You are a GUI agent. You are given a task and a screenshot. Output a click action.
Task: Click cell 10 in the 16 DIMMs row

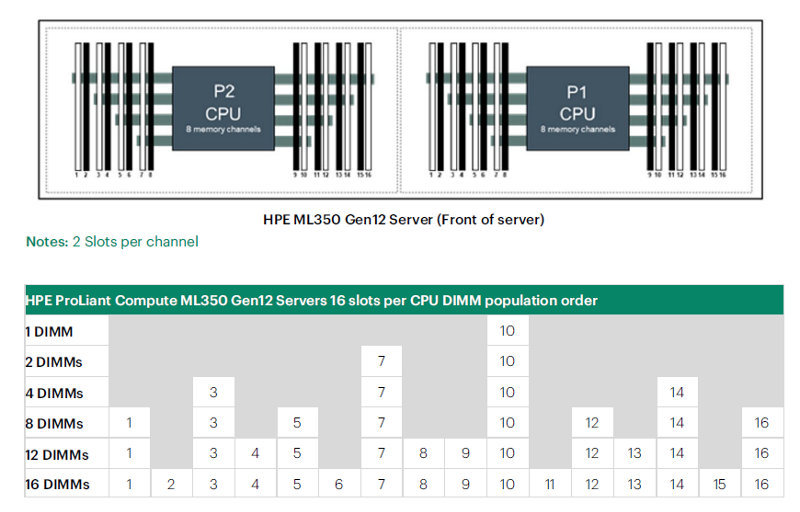point(508,483)
